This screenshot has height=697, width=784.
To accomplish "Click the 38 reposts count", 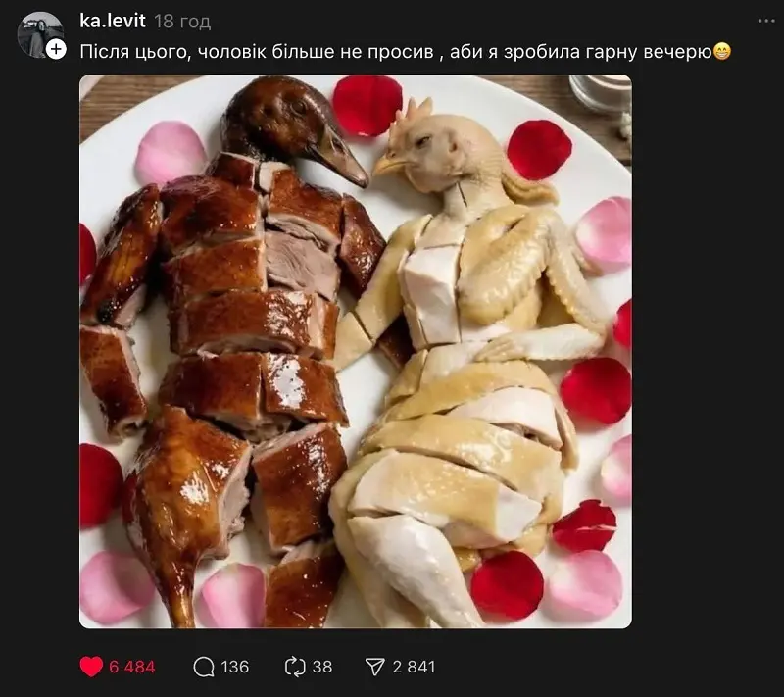I will coord(322,667).
